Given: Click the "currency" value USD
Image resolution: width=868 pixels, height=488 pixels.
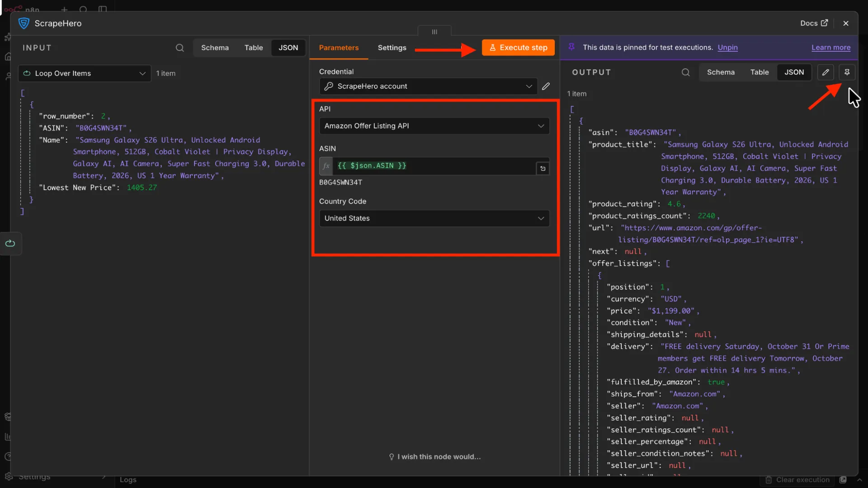Looking at the screenshot, I should [671, 299].
